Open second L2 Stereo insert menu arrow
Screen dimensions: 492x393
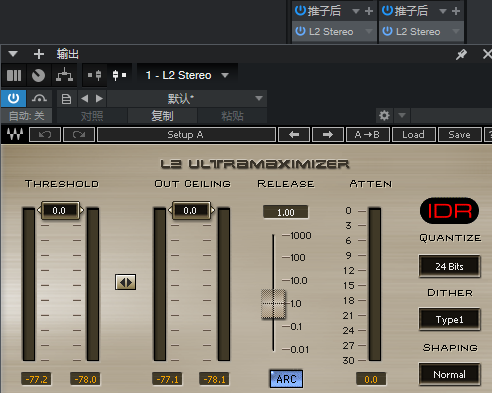456,31
